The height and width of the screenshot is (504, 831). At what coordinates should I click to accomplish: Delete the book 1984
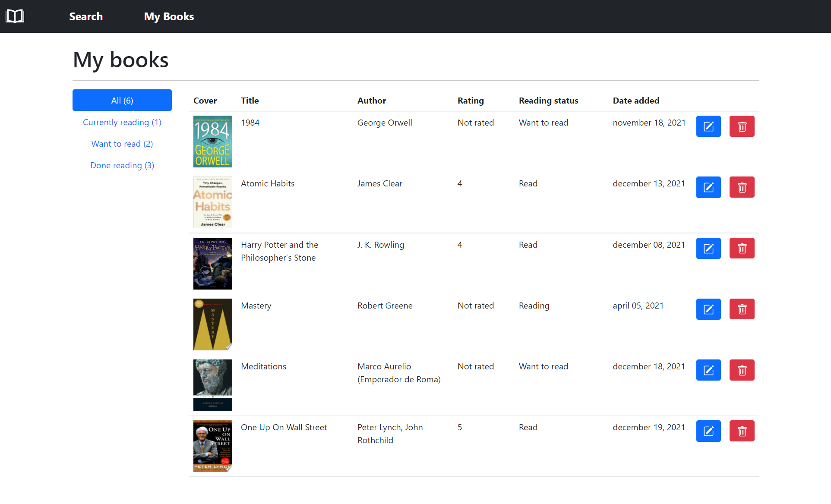tap(742, 126)
